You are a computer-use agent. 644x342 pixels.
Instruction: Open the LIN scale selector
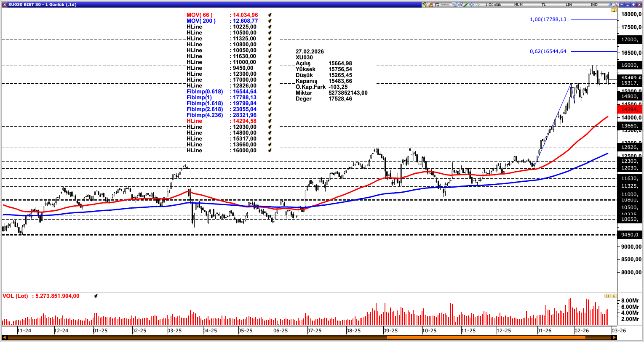tap(569, 3)
